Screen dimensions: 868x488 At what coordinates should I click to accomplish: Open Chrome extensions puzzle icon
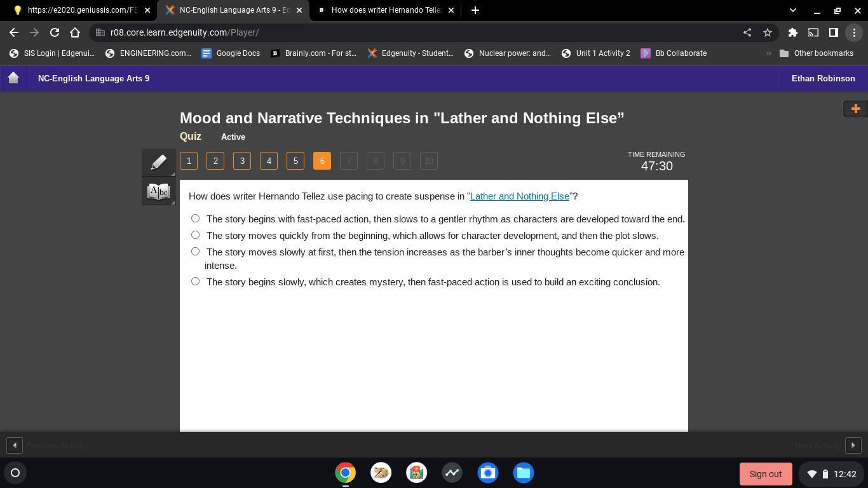[x=792, y=32]
